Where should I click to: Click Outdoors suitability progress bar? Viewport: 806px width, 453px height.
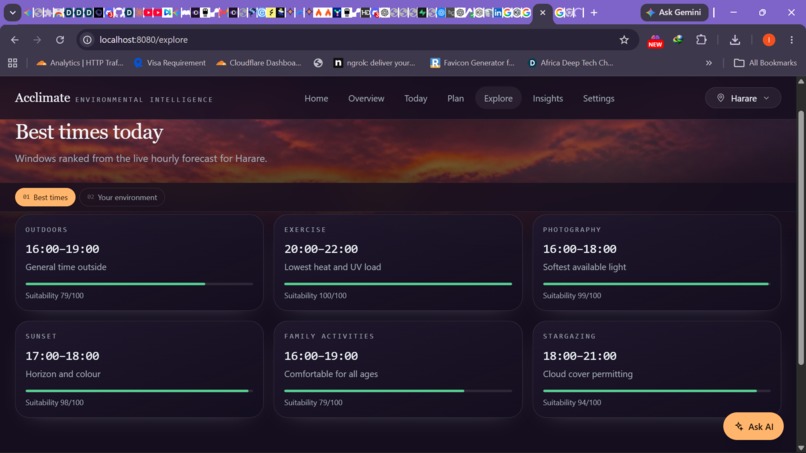(139, 284)
